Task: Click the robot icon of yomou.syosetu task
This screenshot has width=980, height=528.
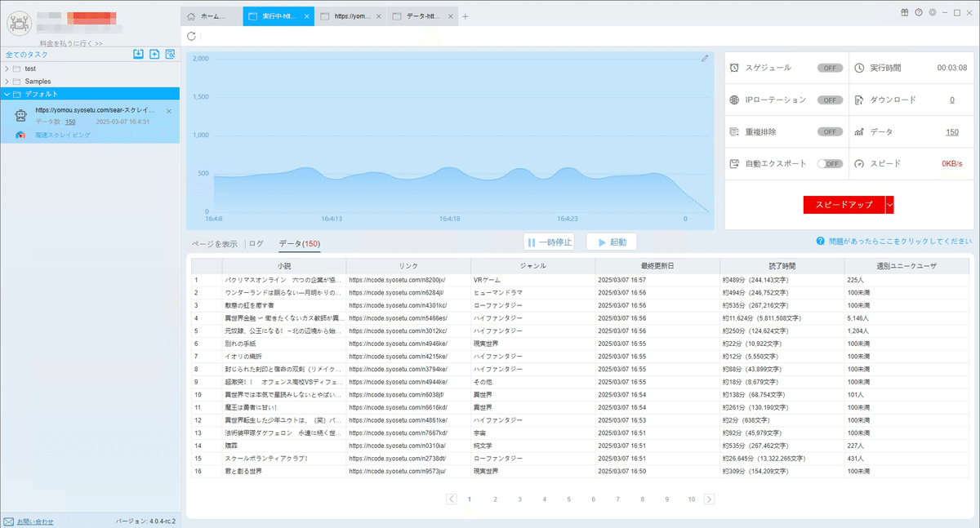Action: (x=20, y=116)
